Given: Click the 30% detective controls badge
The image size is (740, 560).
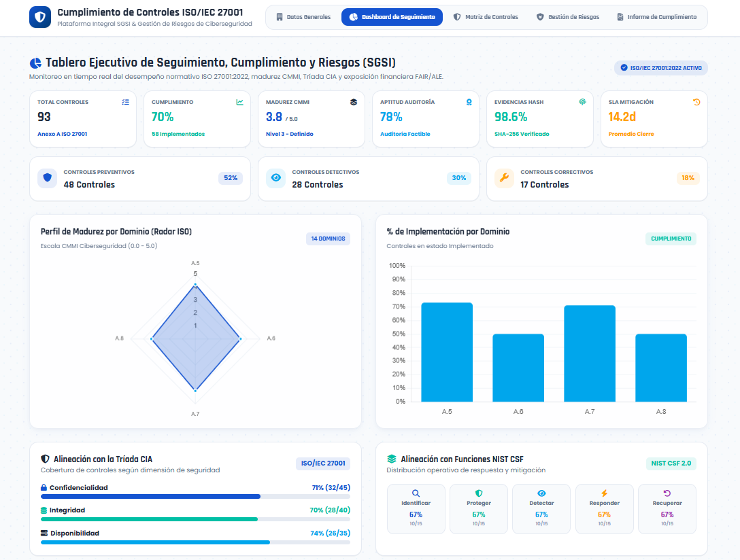Looking at the screenshot, I should [x=458, y=178].
